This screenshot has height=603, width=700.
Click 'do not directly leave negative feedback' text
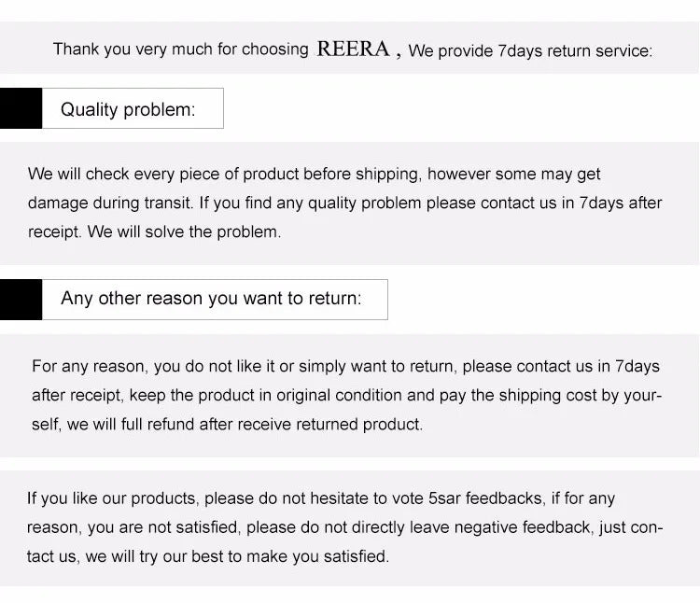click(x=418, y=527)
